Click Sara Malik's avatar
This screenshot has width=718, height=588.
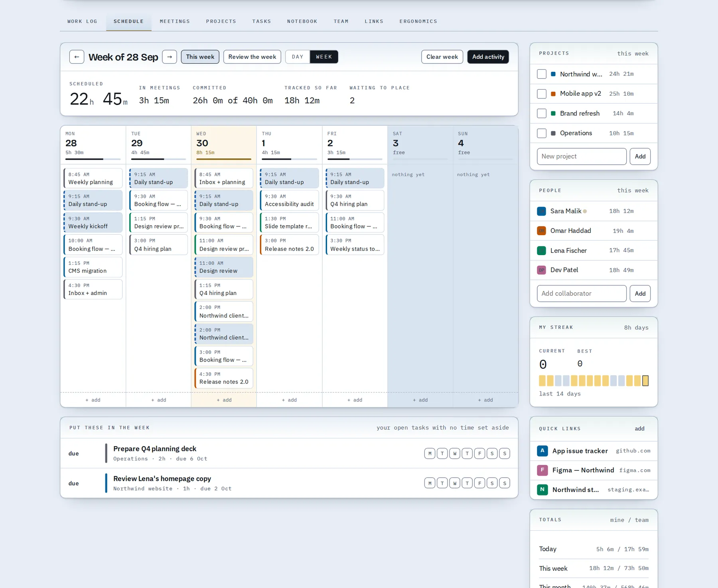(541, 211)
